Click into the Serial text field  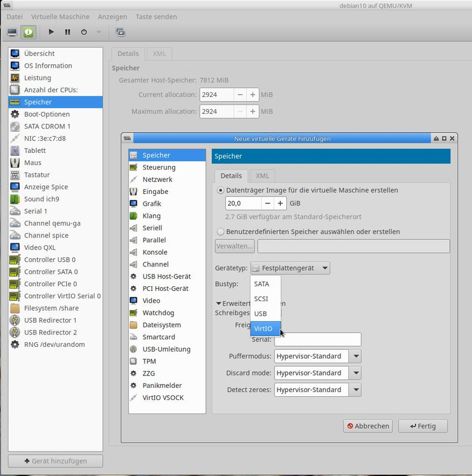click(x=318, y=339)
